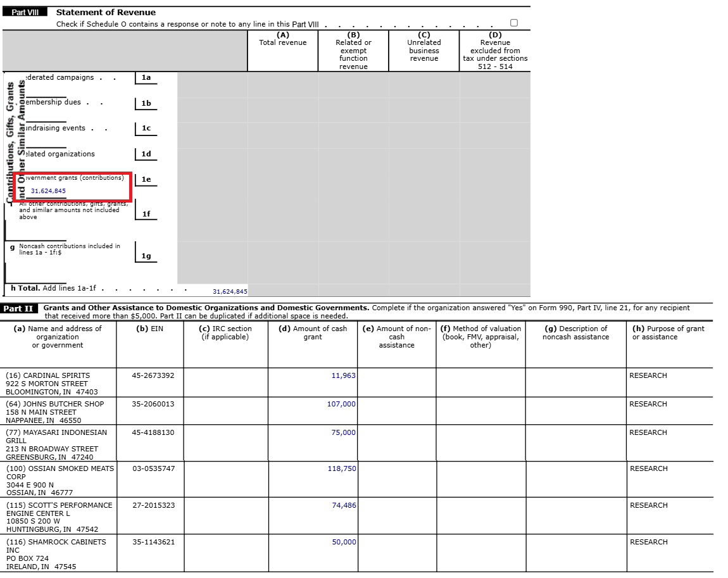The image size is (728, 578).
Task: Click RESEARCH purpose in Johns Butcher Shop row
Action: [x=648, y=405]
